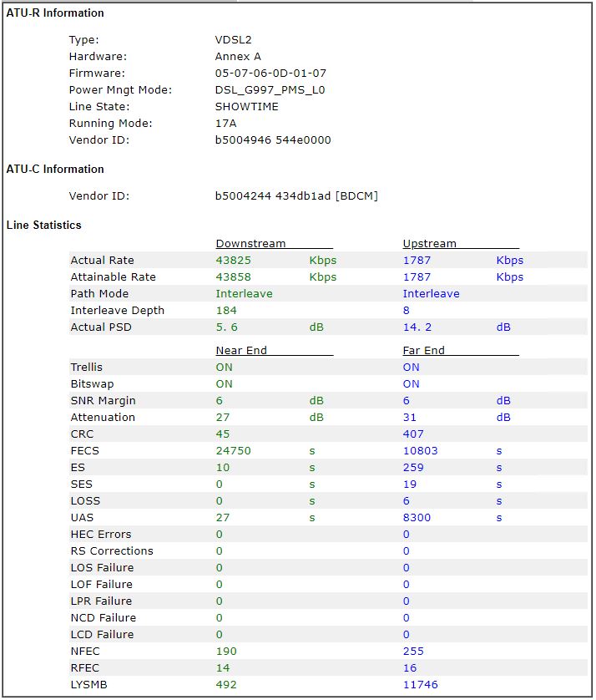Click the SHOWTIME line state value
Image resolution: width=596 pixels, height=700 pixels.
247,107
